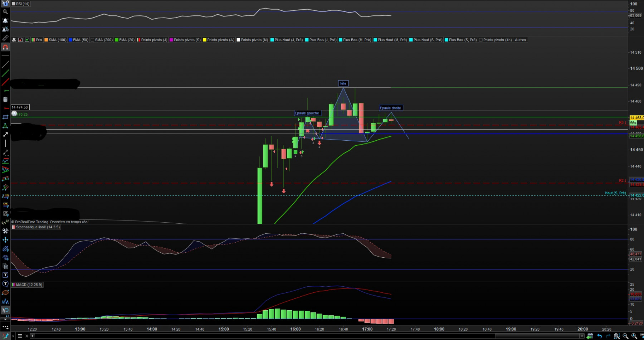Open the alert bell tool
Screen dimensions: 644x340
pos(5,20)
